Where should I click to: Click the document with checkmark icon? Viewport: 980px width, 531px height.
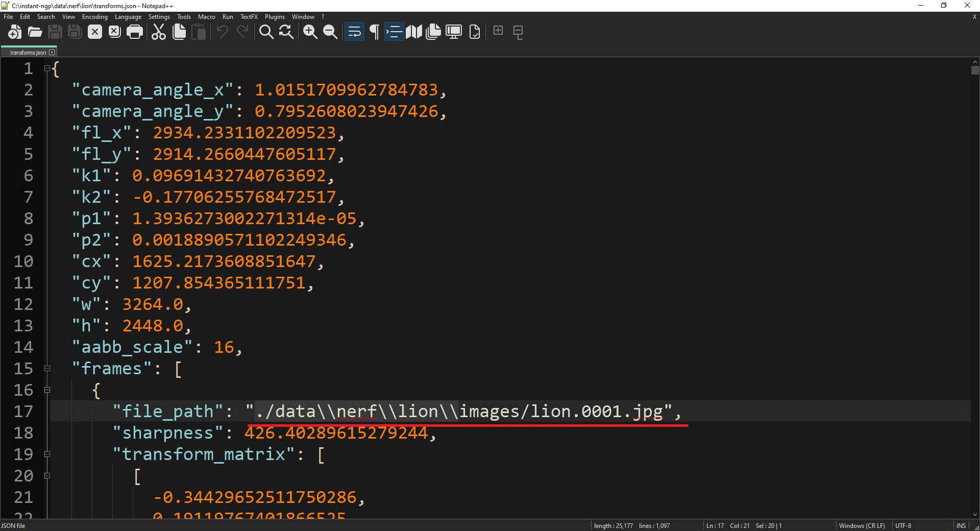474,32
